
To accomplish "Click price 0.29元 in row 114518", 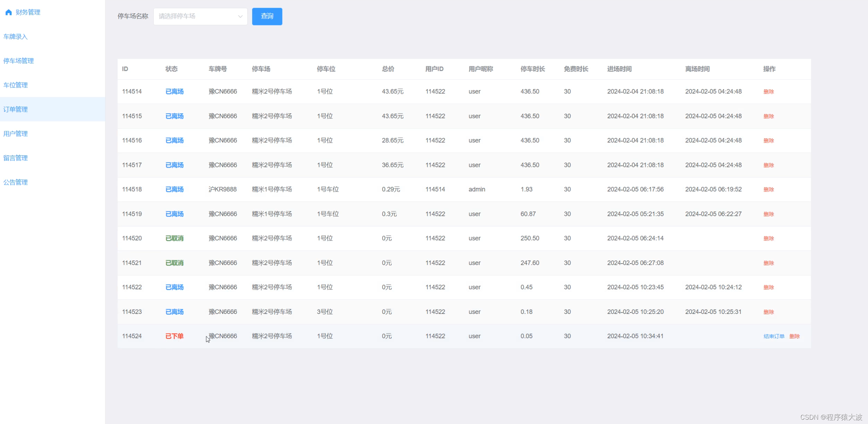I will point(391,189).
